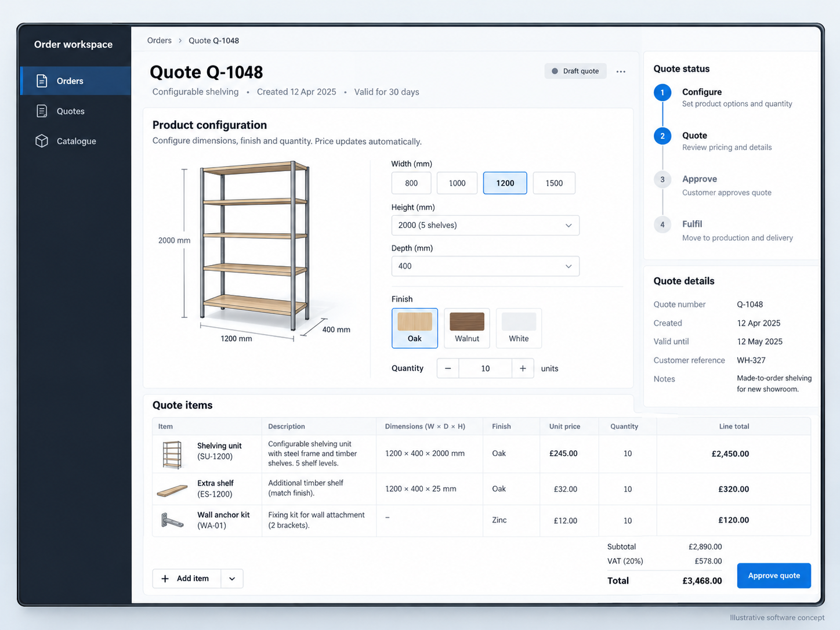The image size is (840, 630).
Task: Select the 1200 width option
Action: (505, 183)
